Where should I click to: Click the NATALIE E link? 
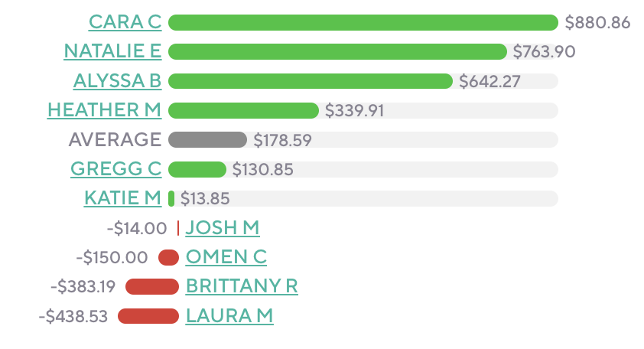pyautogui.click(x=112, y=51)
